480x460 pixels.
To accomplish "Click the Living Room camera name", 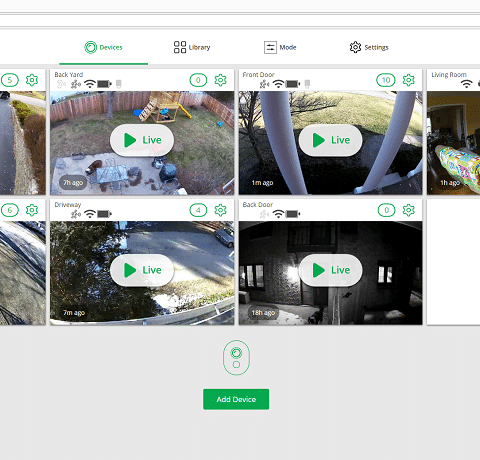I will [x=449, y=75].
